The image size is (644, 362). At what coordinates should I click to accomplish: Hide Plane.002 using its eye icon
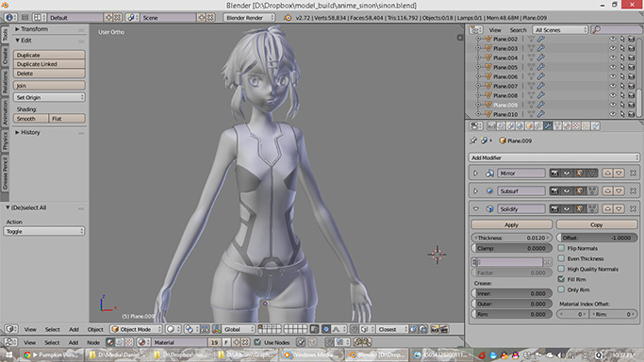612,39
